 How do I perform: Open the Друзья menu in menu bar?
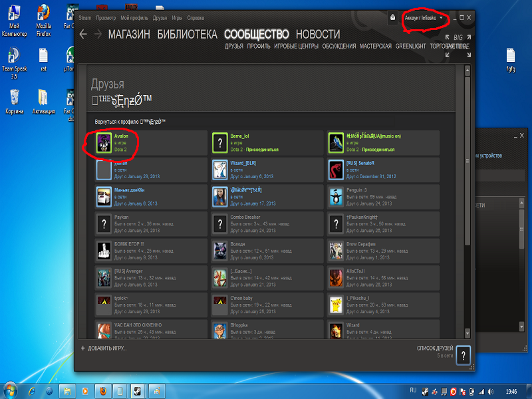click(160, 18)
